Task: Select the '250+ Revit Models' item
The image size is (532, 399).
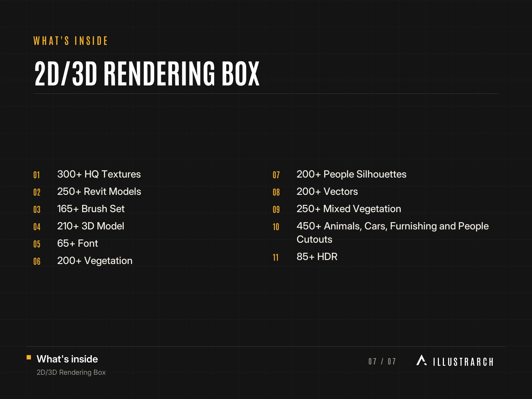Action: point(99,192)
